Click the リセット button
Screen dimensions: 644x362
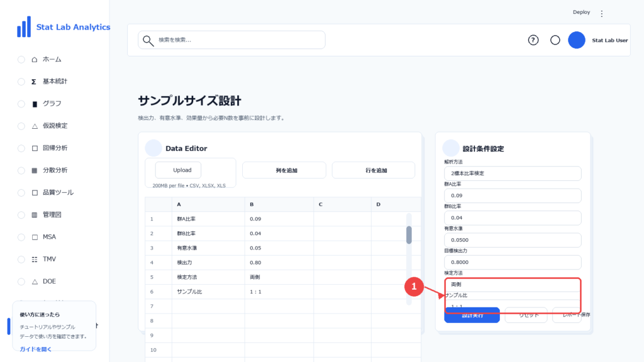(526, 315)
